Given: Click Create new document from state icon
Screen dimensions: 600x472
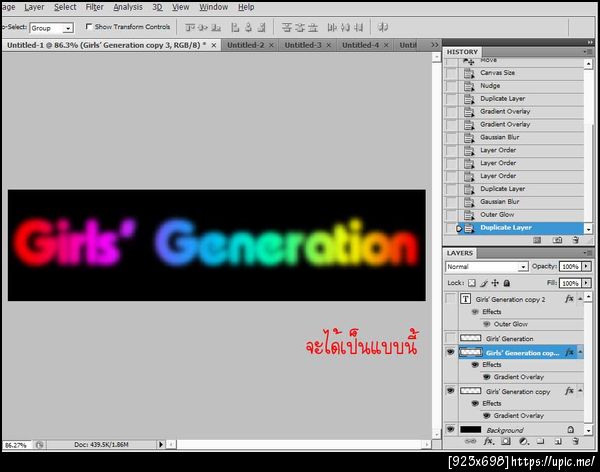Looking at the screenshot, I should pyautogui.click(x=537, y=240).
